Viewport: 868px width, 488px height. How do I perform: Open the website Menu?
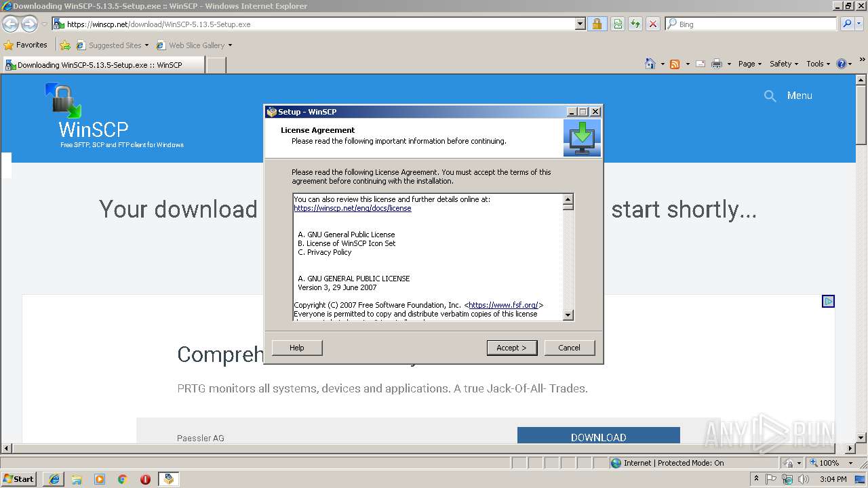tap(800, 96)
